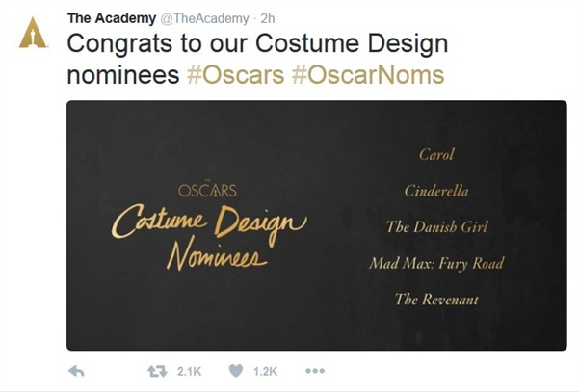579x392 pixels.
Task: Open The Academy's gold profile avatar
Action: pos(33,33)
